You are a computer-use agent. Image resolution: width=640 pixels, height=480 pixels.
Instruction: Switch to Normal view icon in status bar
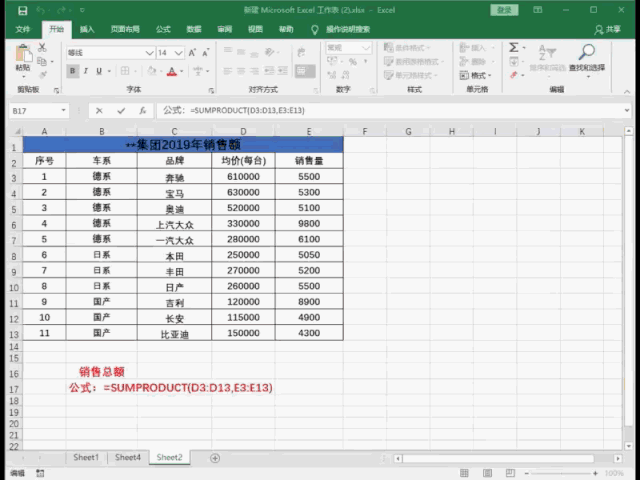(464, 473)
